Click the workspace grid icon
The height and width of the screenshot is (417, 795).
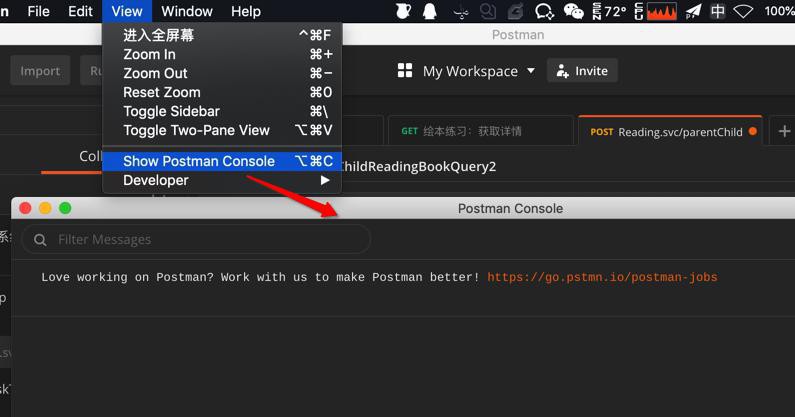[405, 71]
